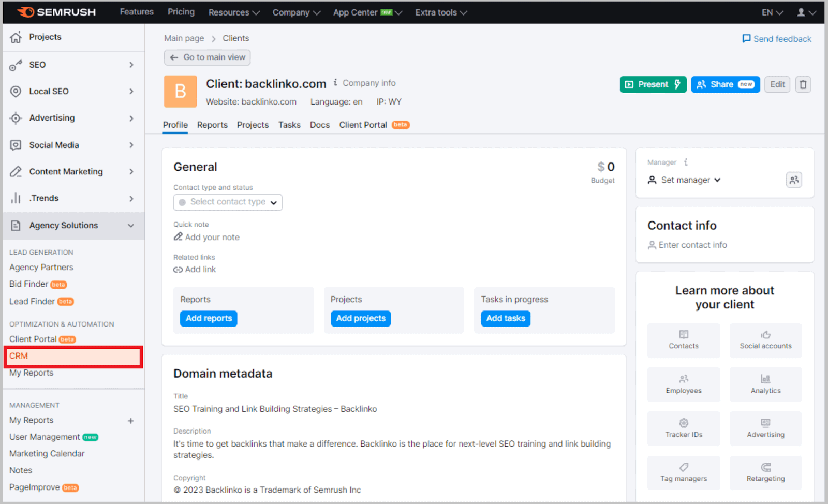
Task: Click the Manager info icon
Action: click(686, 162)
